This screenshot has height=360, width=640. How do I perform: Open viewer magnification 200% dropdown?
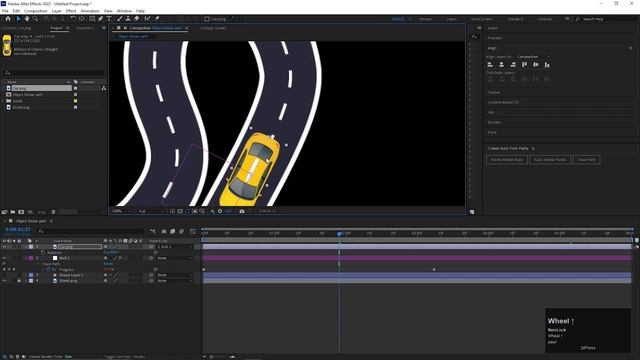pos(122,211)
